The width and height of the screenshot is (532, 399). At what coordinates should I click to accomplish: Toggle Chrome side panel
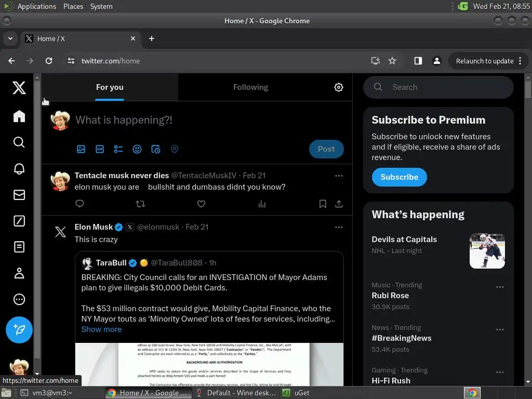(418, 61)
